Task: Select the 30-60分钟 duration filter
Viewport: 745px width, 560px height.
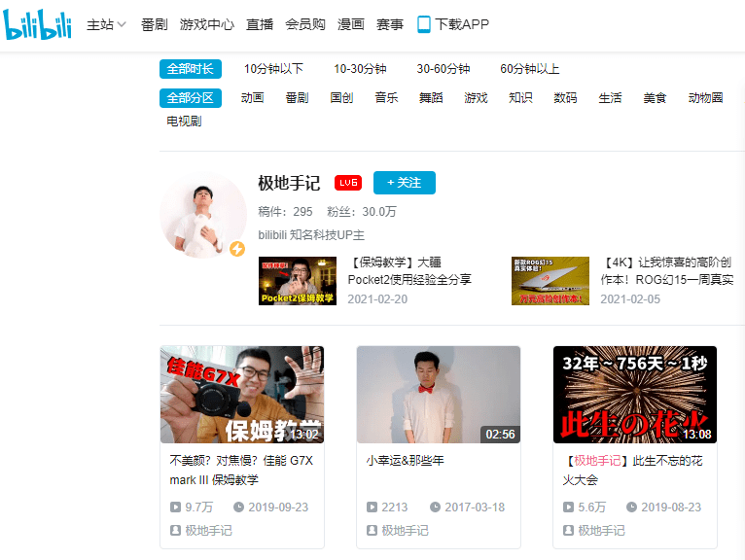Action: coord(443,69)
